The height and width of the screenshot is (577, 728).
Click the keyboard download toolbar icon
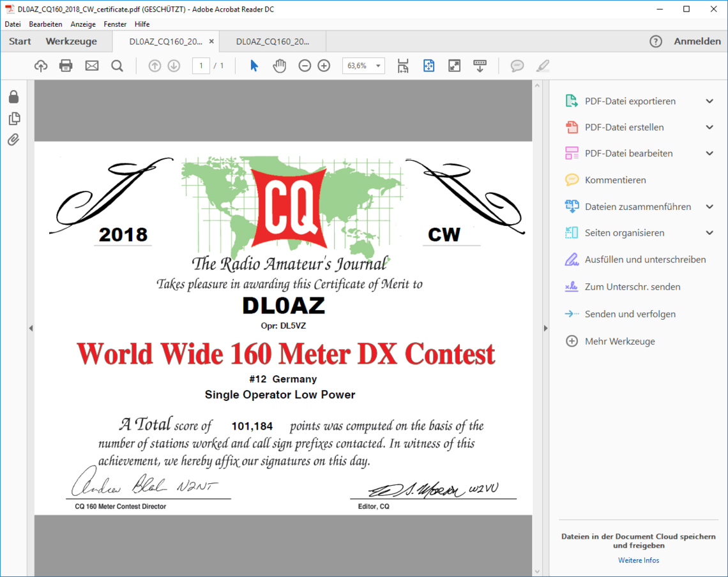coord(480,66)
